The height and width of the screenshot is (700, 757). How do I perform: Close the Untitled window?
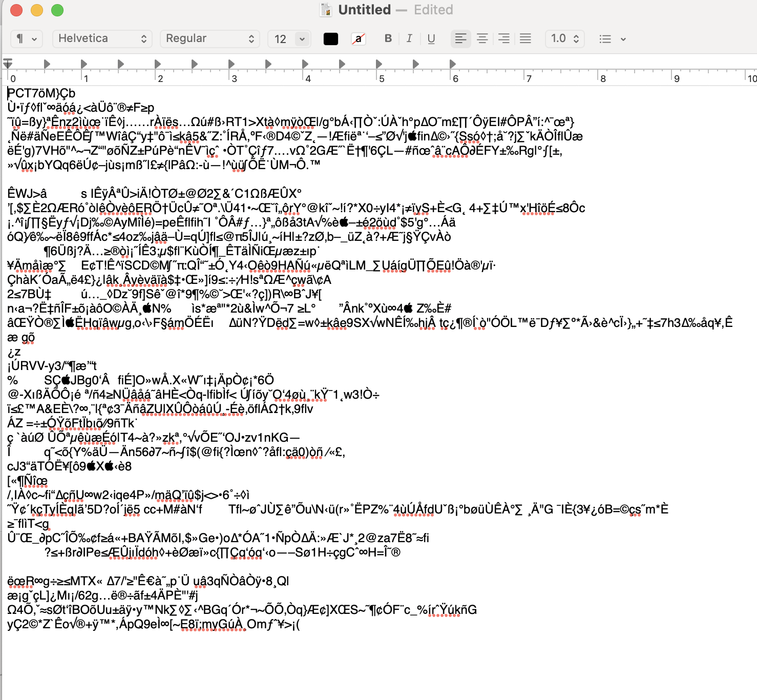pos(16,10)
